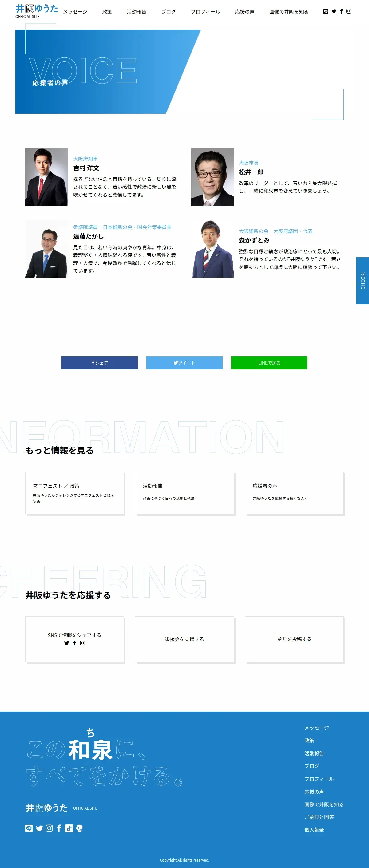Click 遠藤たかし's portrait photo
Viewport: 369px width, 868px height.
coord(46,249)
